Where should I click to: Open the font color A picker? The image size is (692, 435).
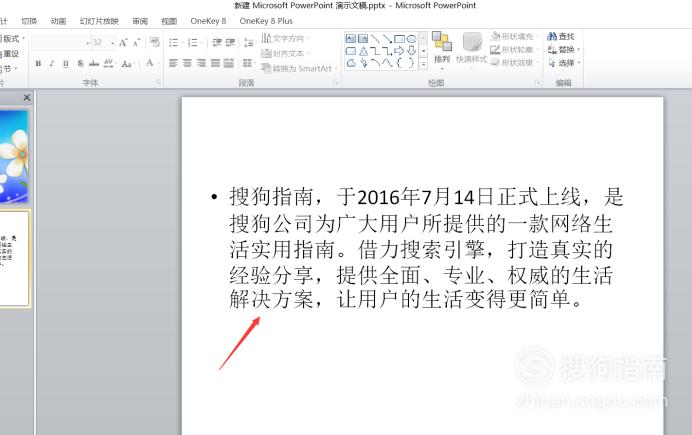pos(151,64)
